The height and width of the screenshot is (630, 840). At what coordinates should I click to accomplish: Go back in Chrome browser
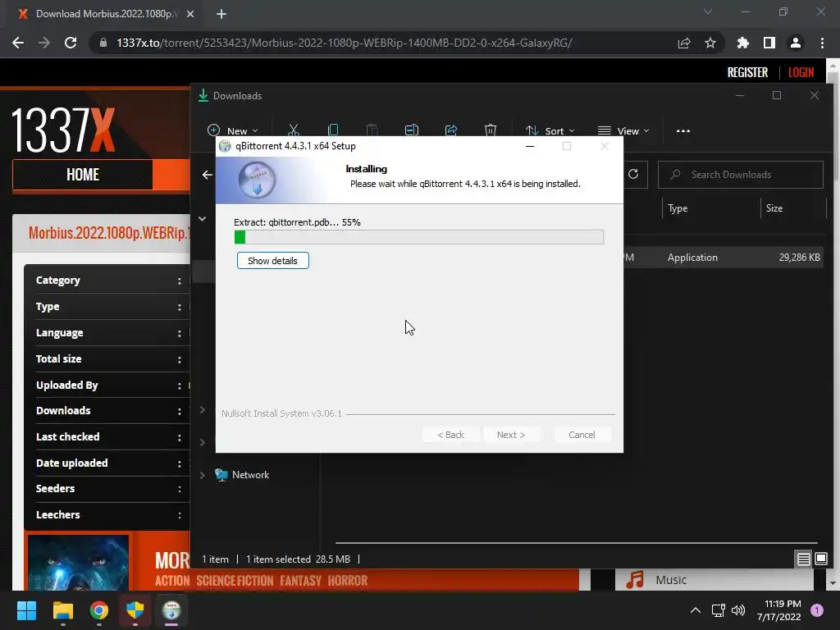tap(18, 43)
